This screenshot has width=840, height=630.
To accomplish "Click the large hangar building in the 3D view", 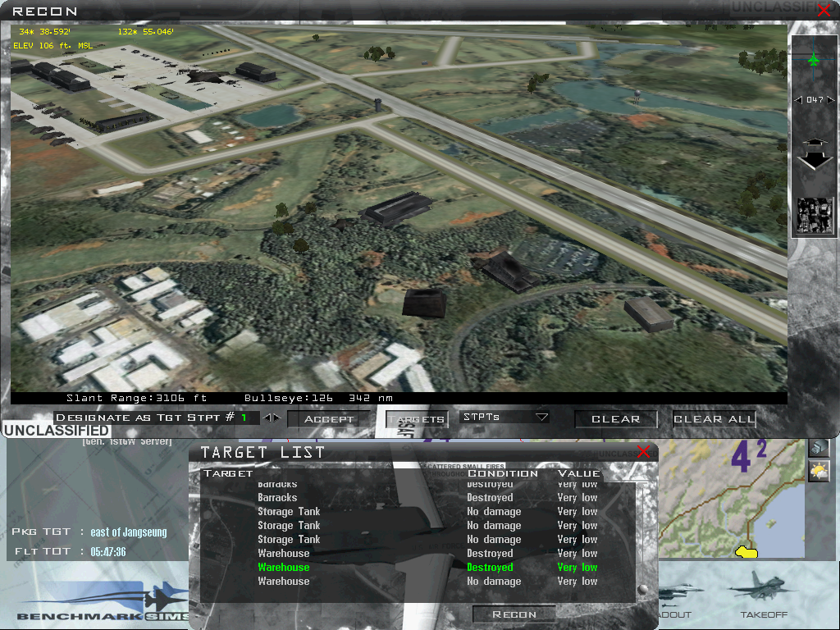I will coord(397,209).
